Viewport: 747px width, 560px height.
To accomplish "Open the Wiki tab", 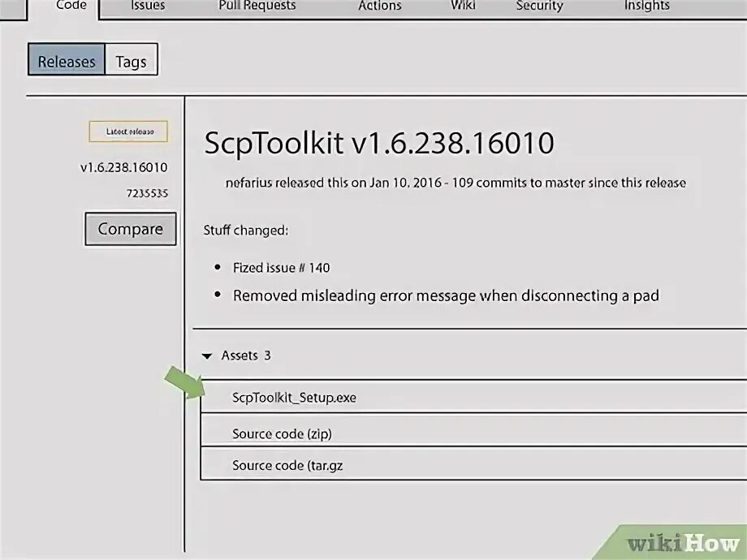I will tap(463, 6).
